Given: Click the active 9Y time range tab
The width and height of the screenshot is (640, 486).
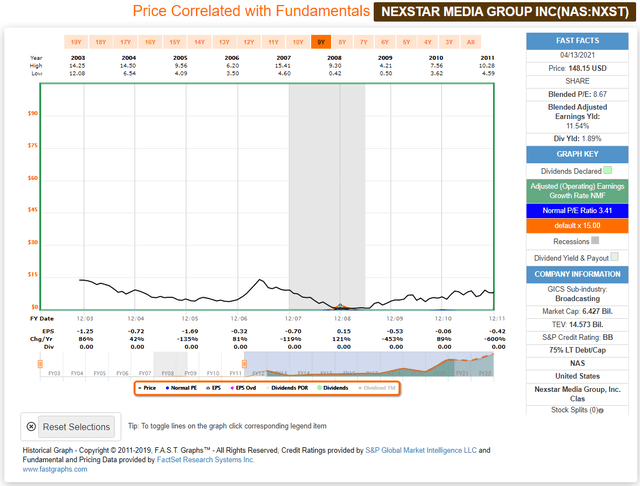Looking at the screenshot, I should point(321,42).
